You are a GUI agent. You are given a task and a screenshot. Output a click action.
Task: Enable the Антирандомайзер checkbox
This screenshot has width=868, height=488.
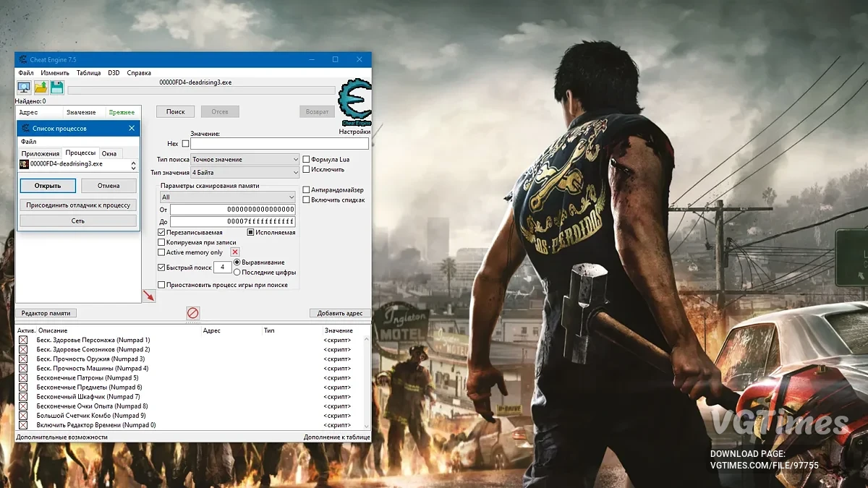306,189
